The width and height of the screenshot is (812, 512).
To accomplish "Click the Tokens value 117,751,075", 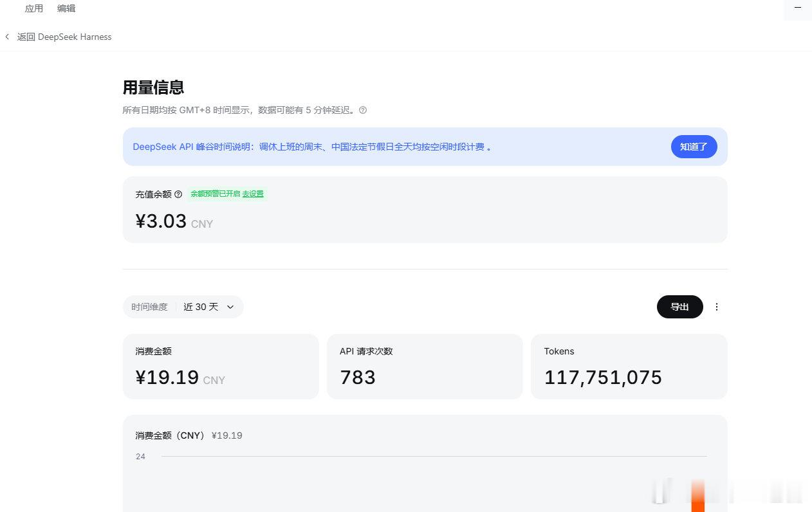I will coord(603,377).
